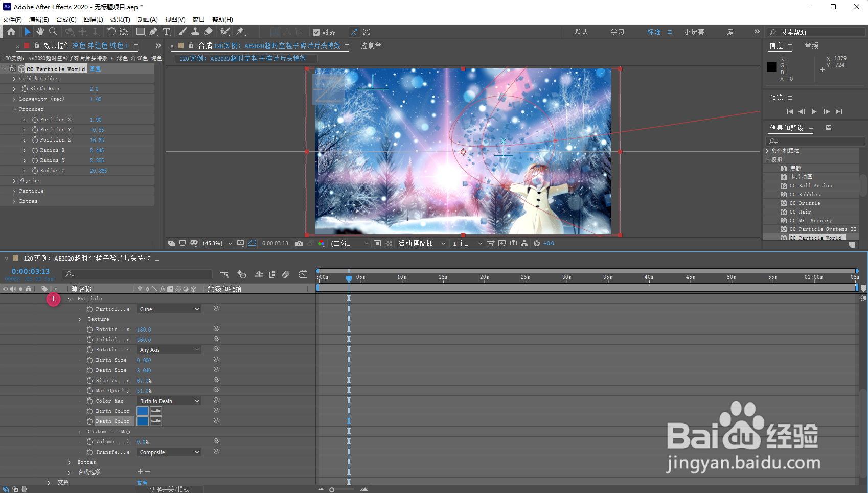
Task: Toggle Draft 3D in the timeline
Action: [242, 274]
